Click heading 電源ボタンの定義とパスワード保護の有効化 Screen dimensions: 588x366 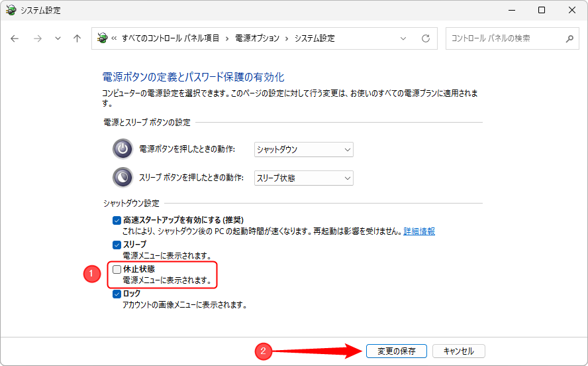pos(193,77)
